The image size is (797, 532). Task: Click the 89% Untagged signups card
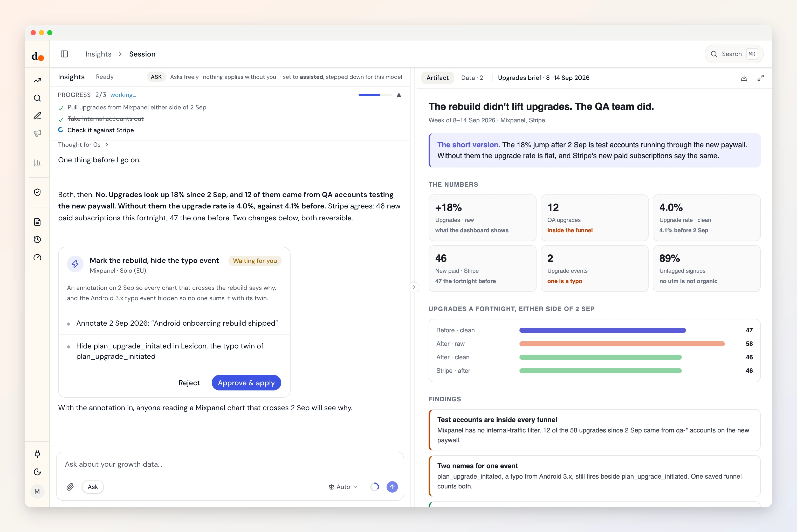pos(706,269)
